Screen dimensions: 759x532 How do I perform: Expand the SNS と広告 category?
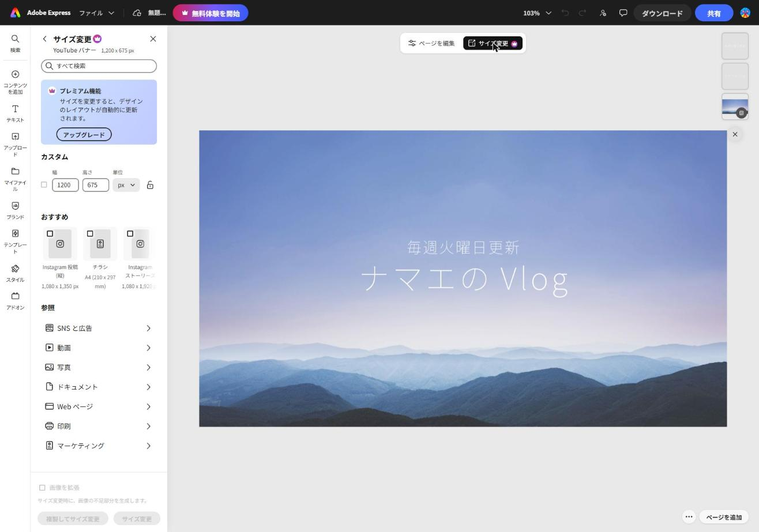[99, 328]
